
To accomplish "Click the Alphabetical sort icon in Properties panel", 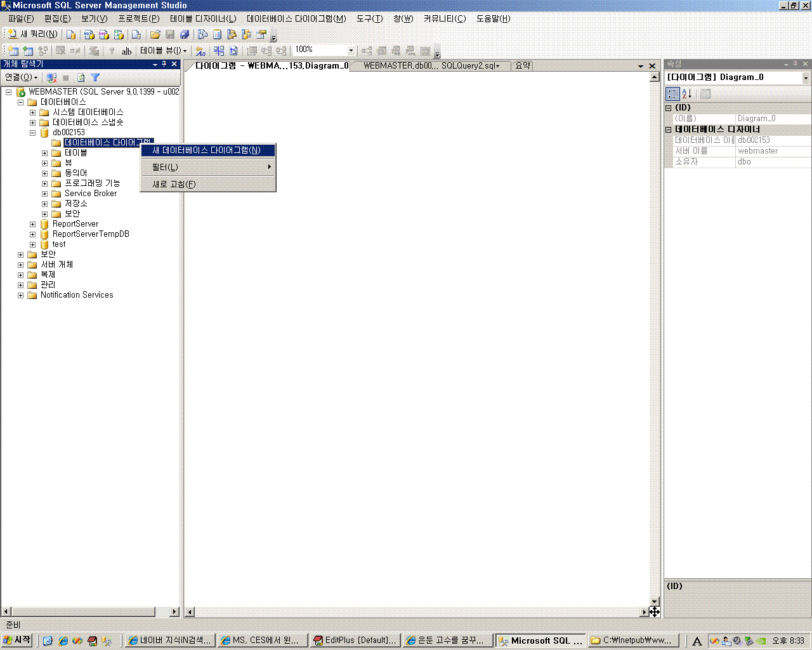I will (x=687, y=94).
